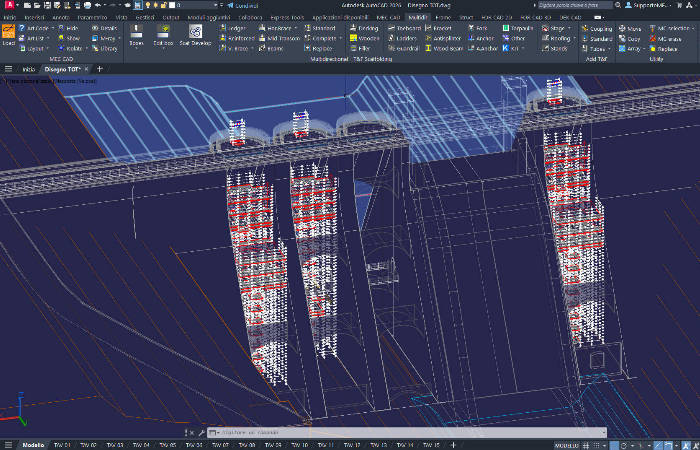
Task: Expand the Stage dropdown arrow
Action: pyautogui.click(x=569, y=28)
